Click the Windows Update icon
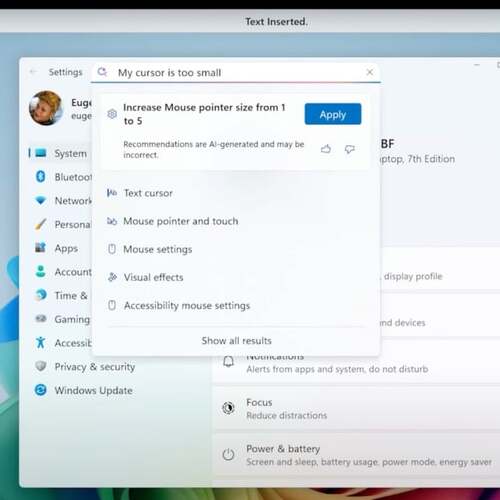The image size is (500, 500). [x=40, y=390]
